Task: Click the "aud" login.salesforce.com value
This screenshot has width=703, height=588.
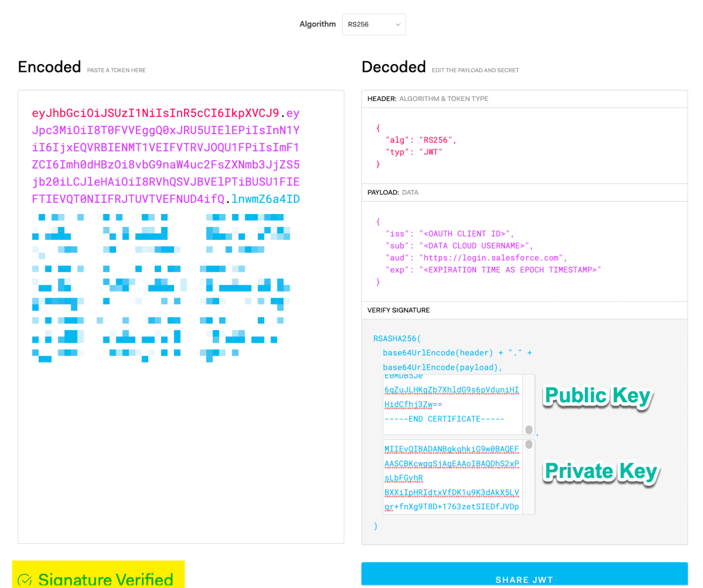Action: (493, 258)
